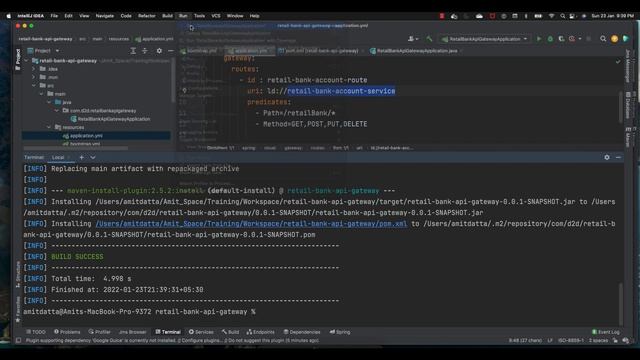The width and height of the screenshot is (640, 360).
Task: Start debugging with the bug icon
Action: coord(550,39)
